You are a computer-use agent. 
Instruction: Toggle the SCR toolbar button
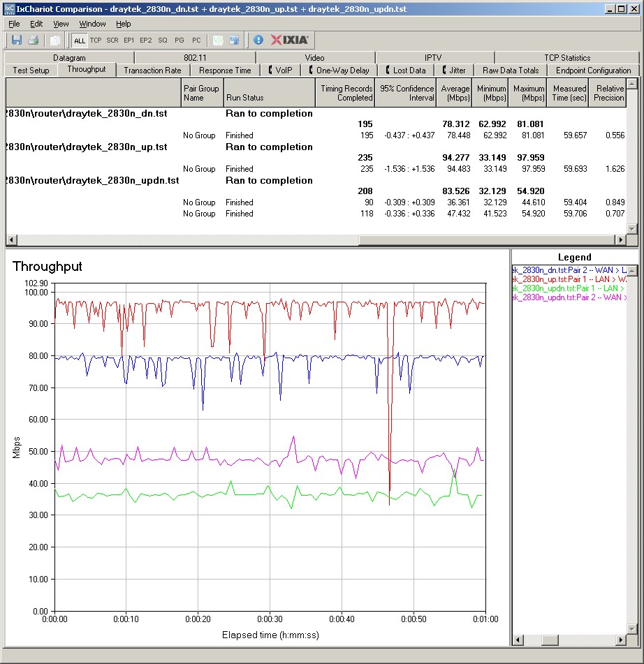pyautogui.click(x=112, y=40)
